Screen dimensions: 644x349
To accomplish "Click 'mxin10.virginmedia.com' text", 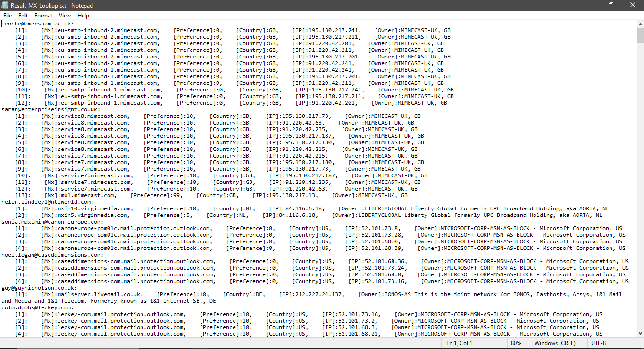I will point(94,208).
